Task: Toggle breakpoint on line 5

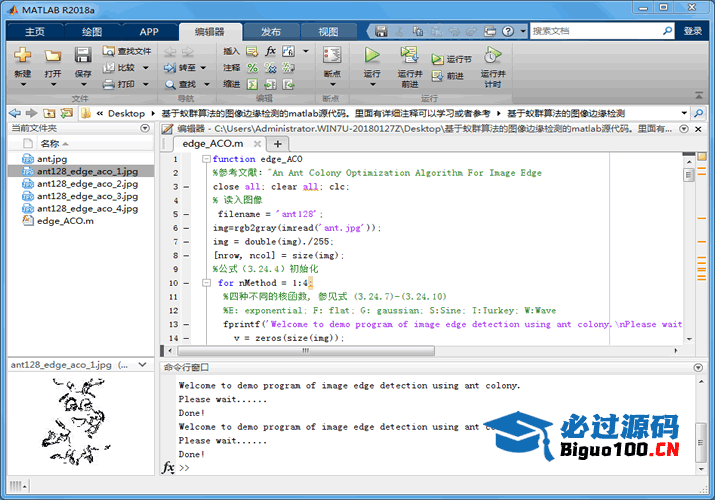Action: [x=186, y=214]
